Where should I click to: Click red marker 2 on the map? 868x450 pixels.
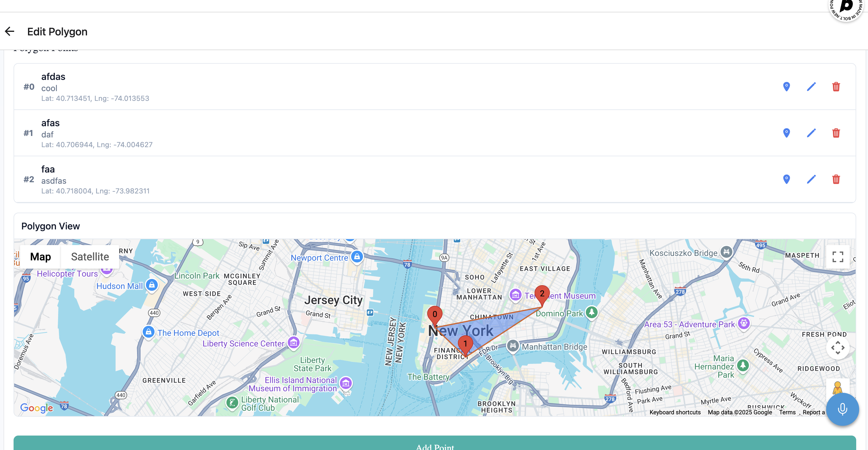(x=542, y=294)
